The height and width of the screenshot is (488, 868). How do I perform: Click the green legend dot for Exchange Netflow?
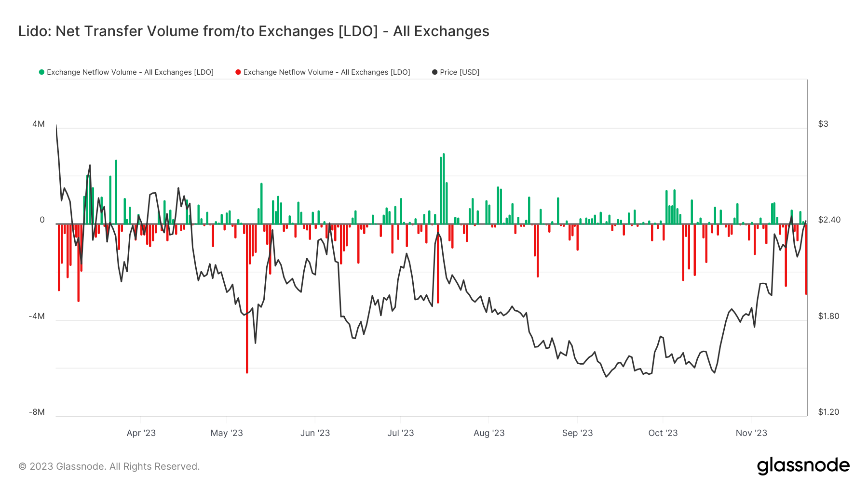click(x=41, y=72)
